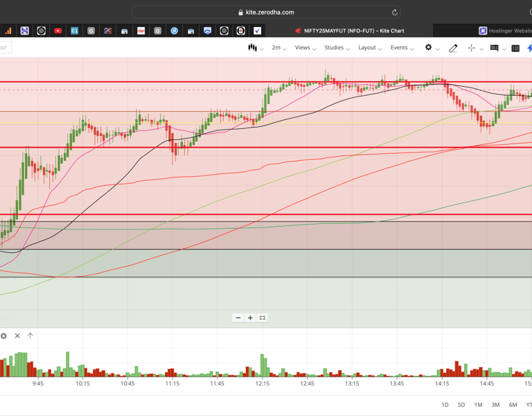Remove the volume study panel

point(17,336)
